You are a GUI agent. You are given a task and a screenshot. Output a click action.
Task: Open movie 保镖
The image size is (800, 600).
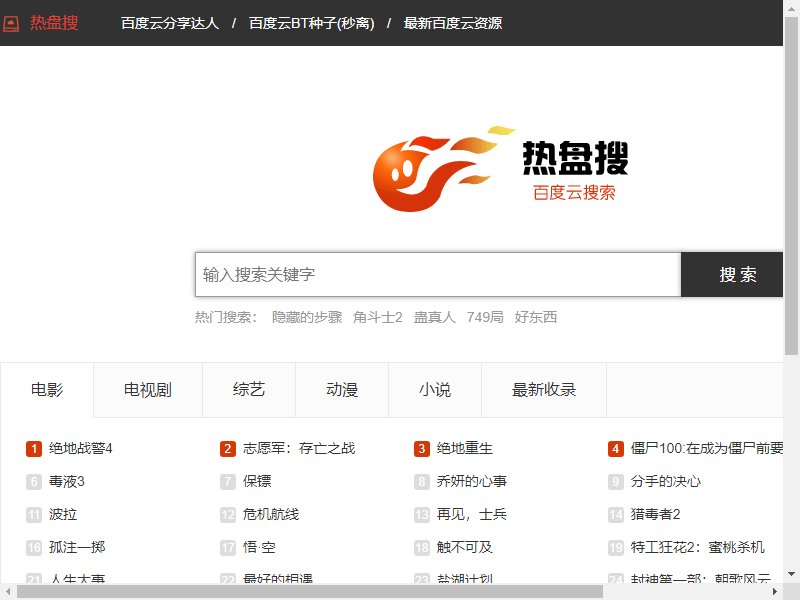coord(257,481)
